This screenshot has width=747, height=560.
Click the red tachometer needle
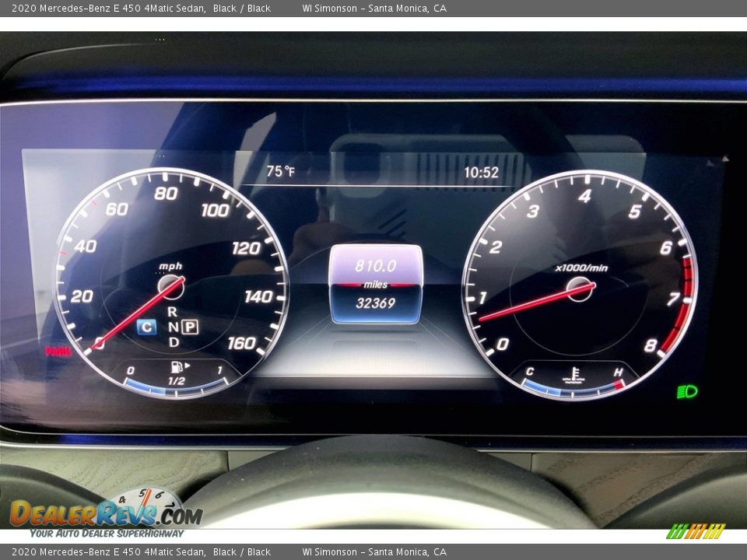coord(537,302)
